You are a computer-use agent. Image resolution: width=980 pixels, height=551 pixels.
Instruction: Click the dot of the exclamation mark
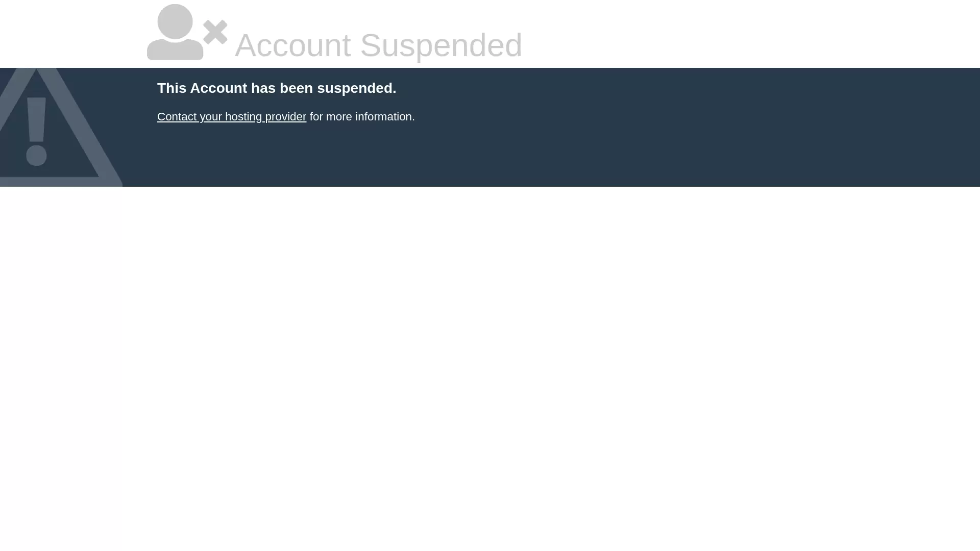[x=36, y=155]
